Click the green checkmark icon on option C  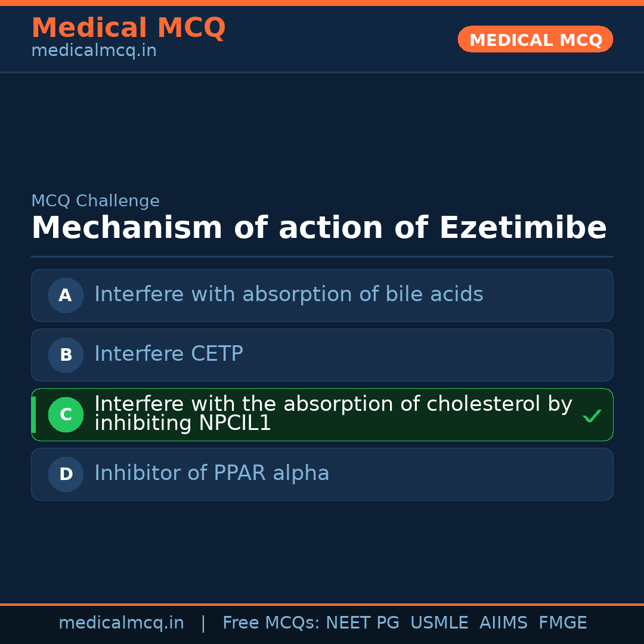pyautogui.click(x=592, y=416)
